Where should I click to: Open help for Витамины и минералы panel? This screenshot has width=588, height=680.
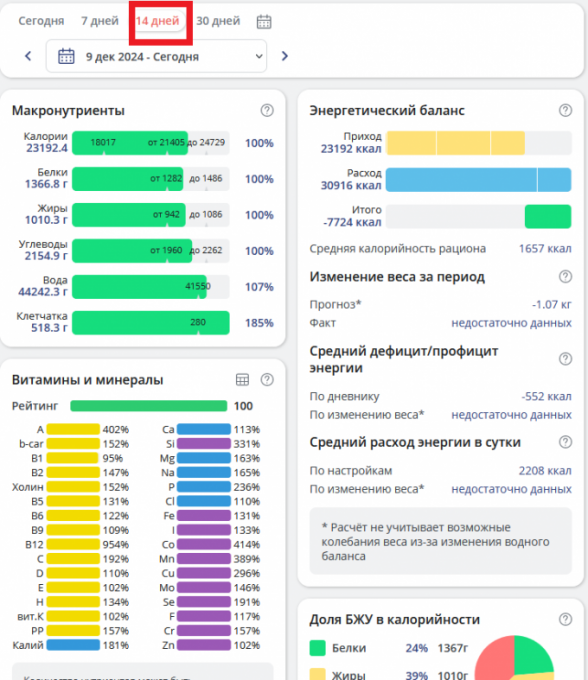[x=267, y=379]
